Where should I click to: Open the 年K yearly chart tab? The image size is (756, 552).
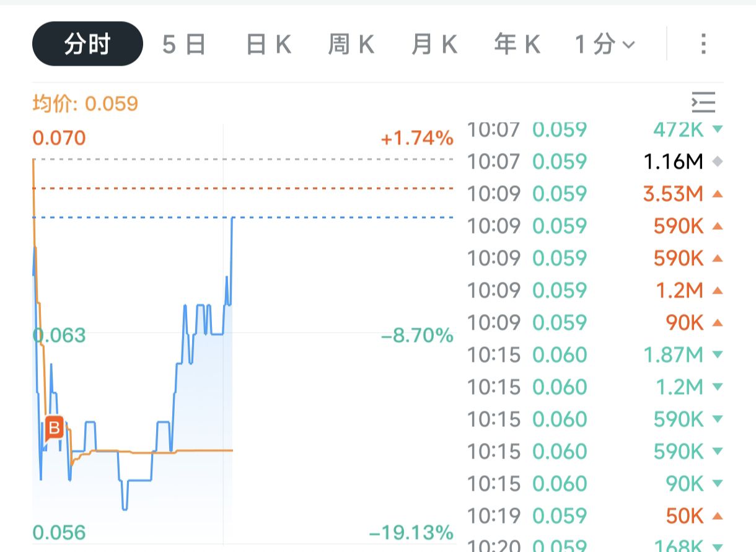point(517,44)
